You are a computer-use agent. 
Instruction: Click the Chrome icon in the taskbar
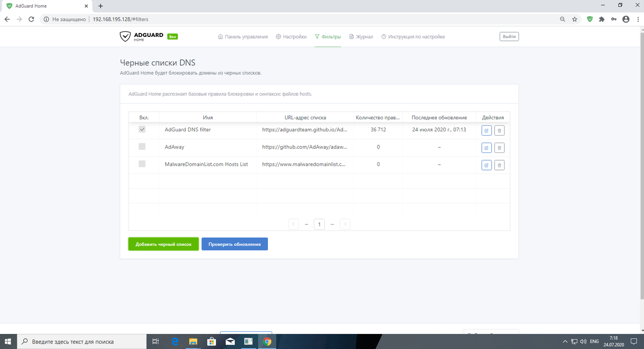(x=267, y=342)
